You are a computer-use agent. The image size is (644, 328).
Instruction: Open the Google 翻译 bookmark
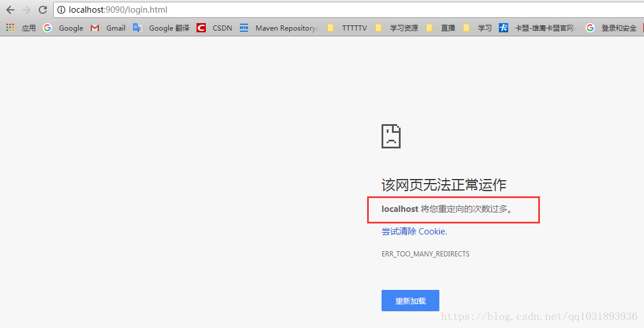[169, 28]
